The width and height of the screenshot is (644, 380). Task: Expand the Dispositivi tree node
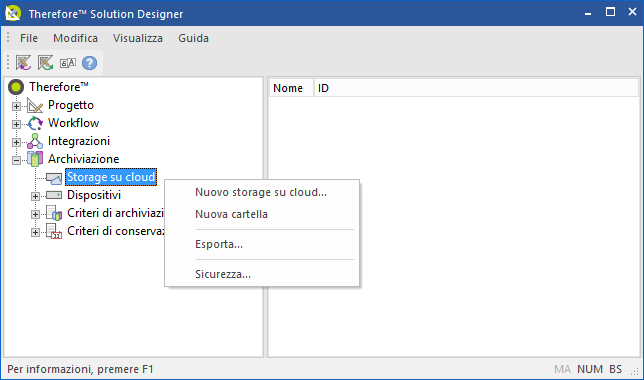point(35,196)
